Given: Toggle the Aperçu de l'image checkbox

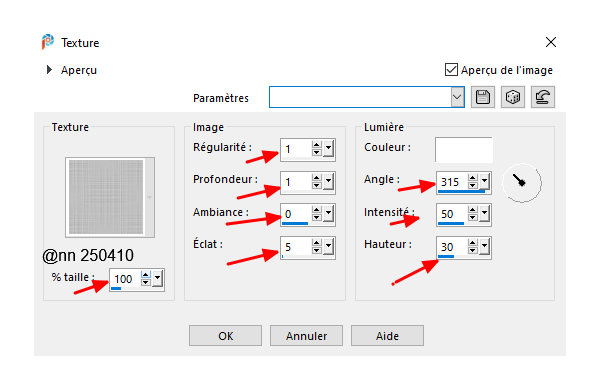Looking at the screenshot, I should pyautogui.click(x=451, y=70).
